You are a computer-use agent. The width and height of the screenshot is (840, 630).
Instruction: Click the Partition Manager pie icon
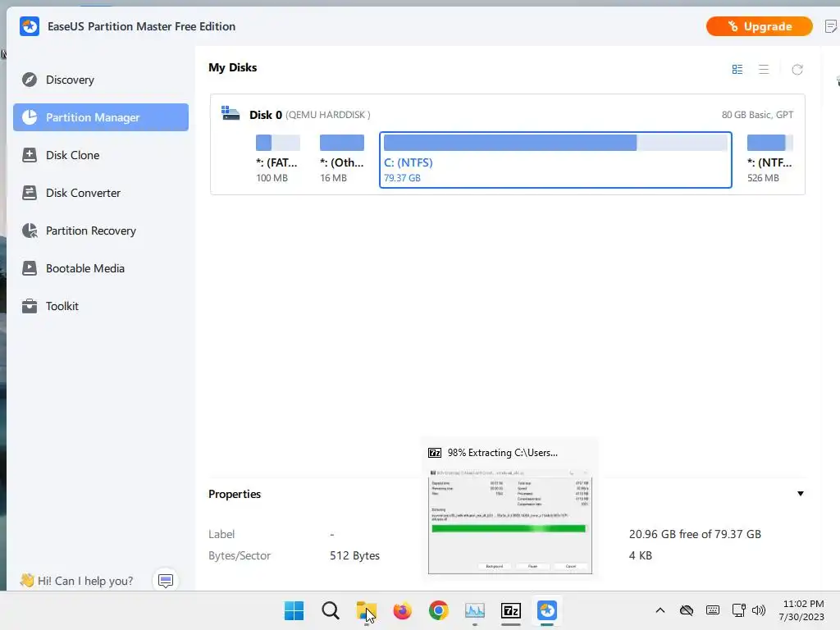point(30,117)
